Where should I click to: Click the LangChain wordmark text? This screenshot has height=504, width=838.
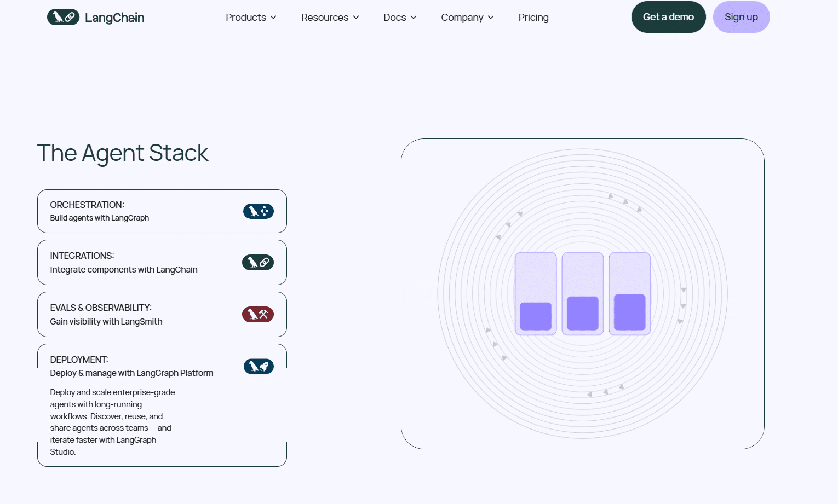pyautogui.click(x=114, y=18)
